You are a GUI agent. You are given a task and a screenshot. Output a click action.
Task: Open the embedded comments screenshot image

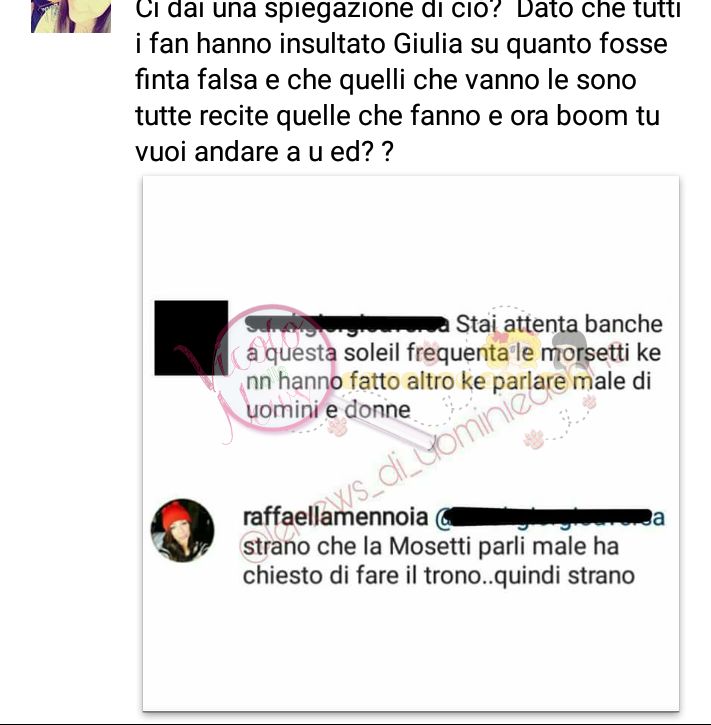tap(411, 443)
